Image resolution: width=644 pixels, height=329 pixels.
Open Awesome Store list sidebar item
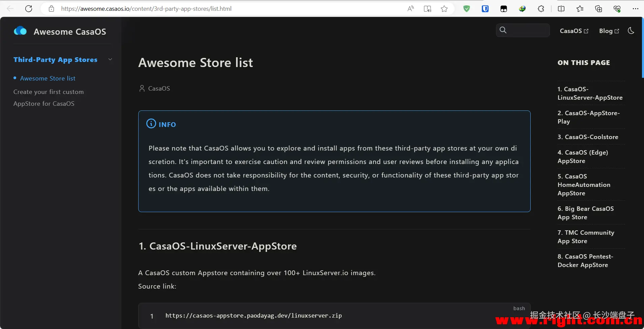[48, 78]
